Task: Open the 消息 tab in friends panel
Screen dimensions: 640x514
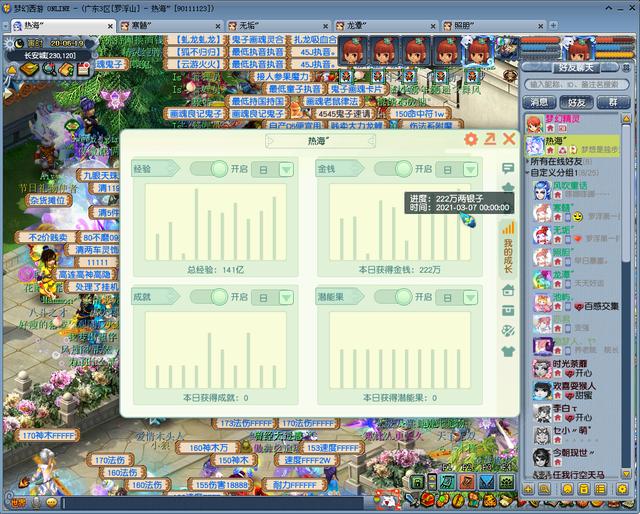Action: (539, 102)
